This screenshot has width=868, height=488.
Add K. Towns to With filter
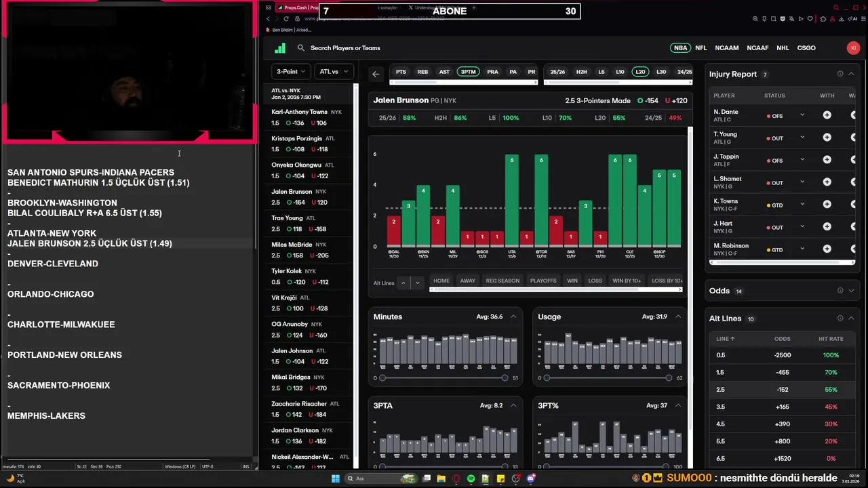827,205
